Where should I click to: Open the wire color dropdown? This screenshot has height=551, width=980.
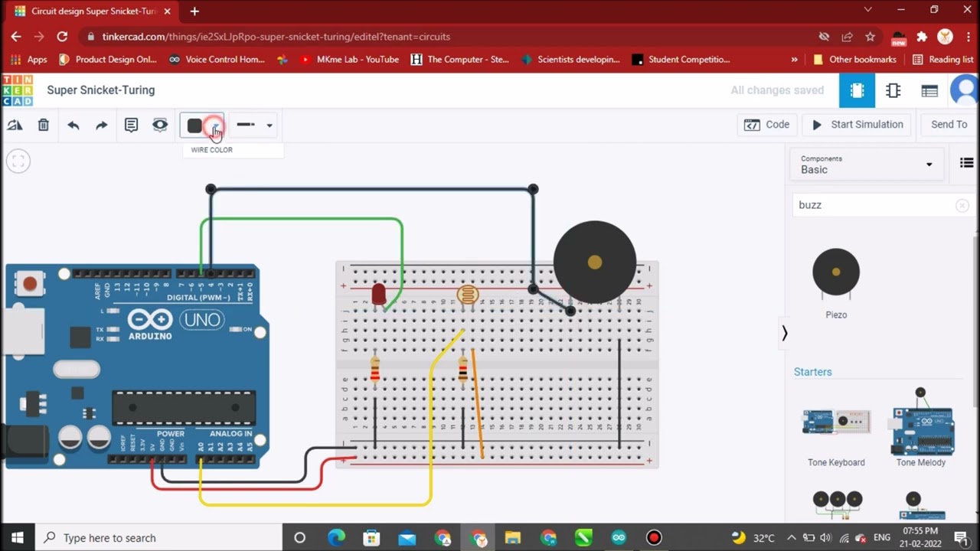[x=202, y=126]
